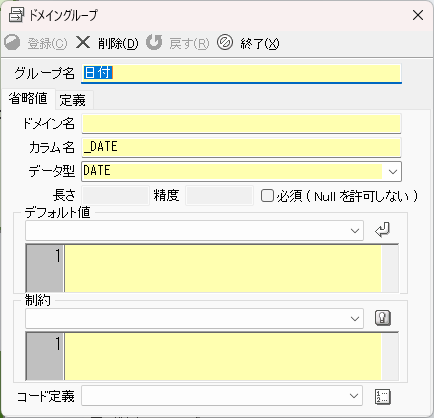This screenshot has width=434, height=418.
Task: Click the 戻す(R) button label
Action: [189, 43]
